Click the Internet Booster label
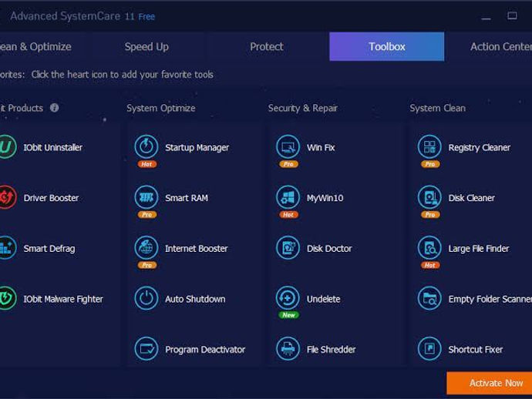Viewport: 532px width, 399px height. (196, 249)
